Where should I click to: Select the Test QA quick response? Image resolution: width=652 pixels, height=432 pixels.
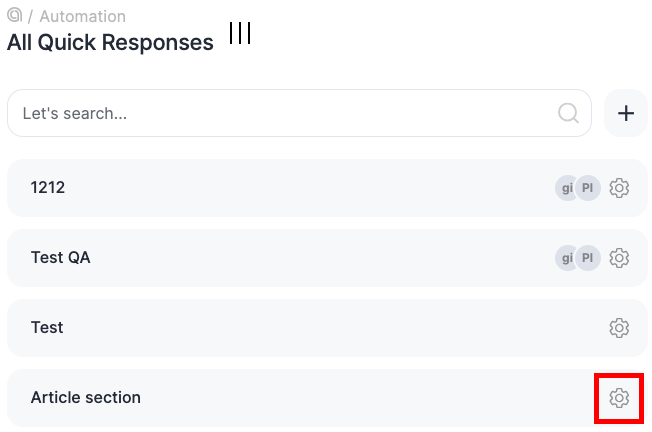[x=61, y=257]
